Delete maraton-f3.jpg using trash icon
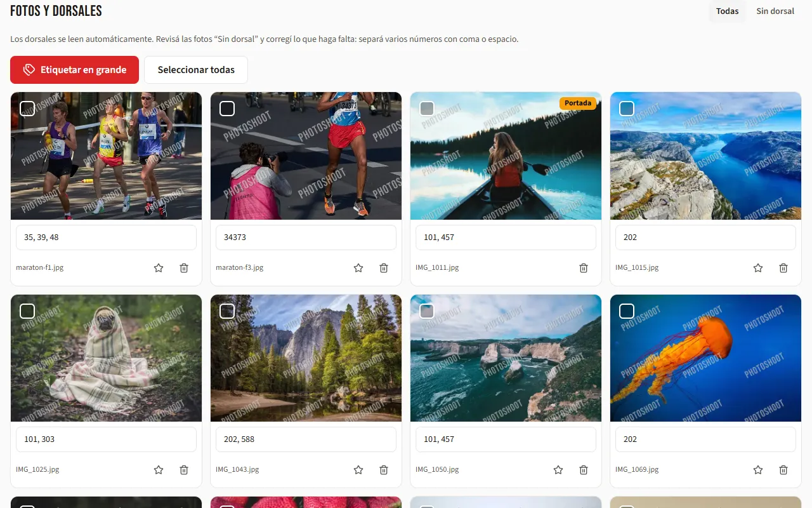The image size is (812, 508). click(384, 268)
